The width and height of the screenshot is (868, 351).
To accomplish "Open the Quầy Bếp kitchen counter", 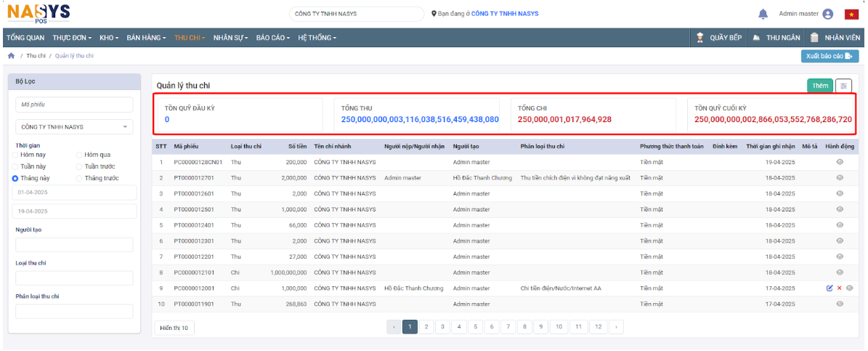I will [x=718, y=37].
